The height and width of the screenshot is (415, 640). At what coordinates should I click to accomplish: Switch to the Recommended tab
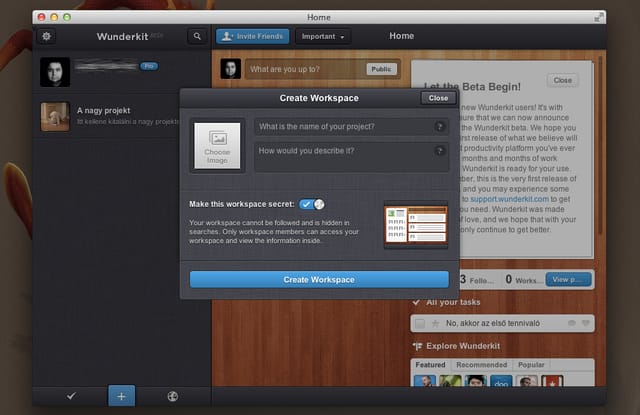click(482, 365)
